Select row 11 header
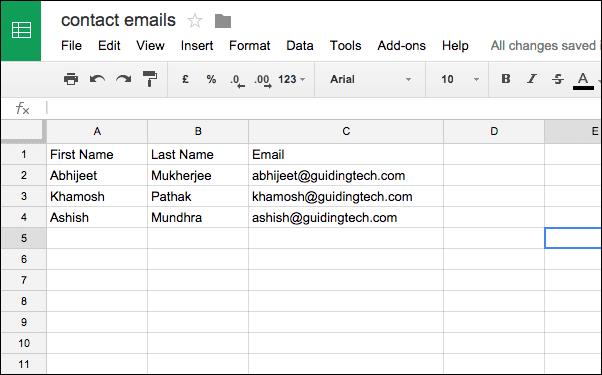Viewport: 602px width, 375px height. click(24, 364)
